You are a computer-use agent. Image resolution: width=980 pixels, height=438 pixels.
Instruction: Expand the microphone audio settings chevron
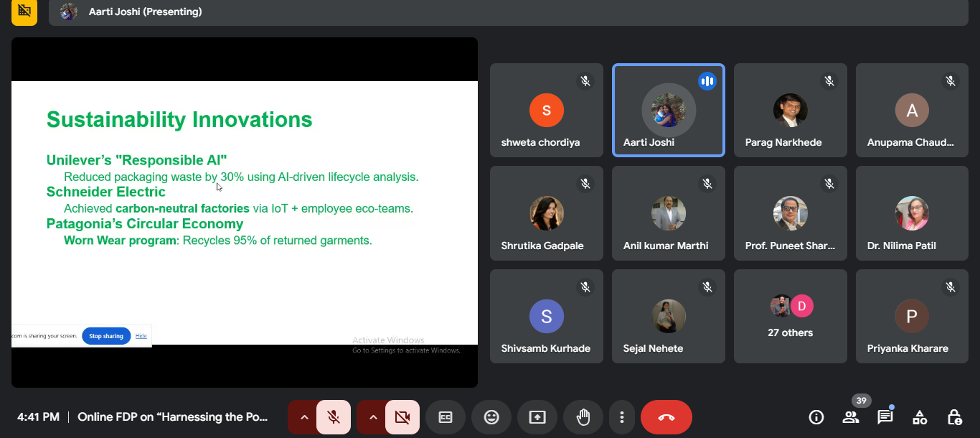pos(303,417)
